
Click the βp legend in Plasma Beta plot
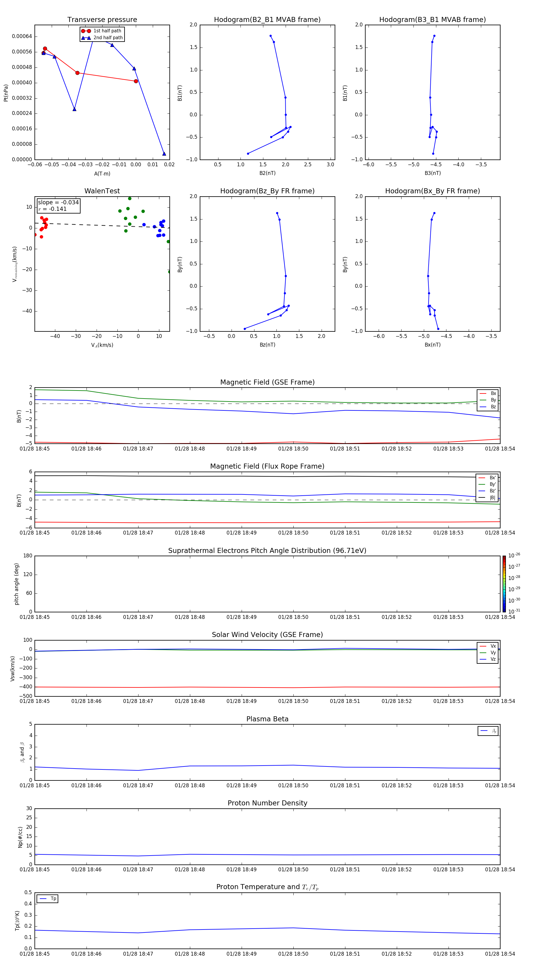(488, 731)
